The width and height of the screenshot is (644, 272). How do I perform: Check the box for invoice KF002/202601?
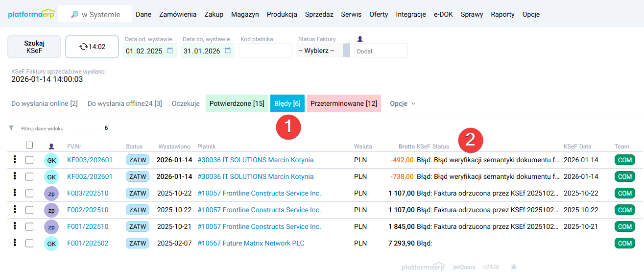pos(29,176)
